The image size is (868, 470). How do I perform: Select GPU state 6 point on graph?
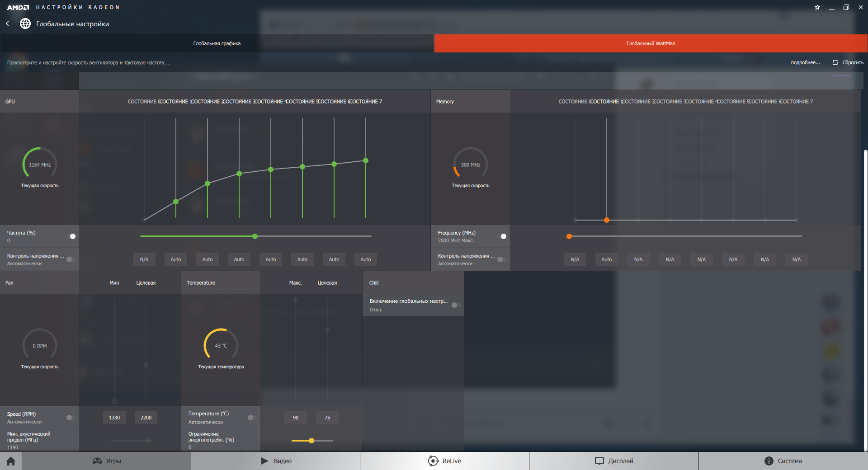click(334, 164)
